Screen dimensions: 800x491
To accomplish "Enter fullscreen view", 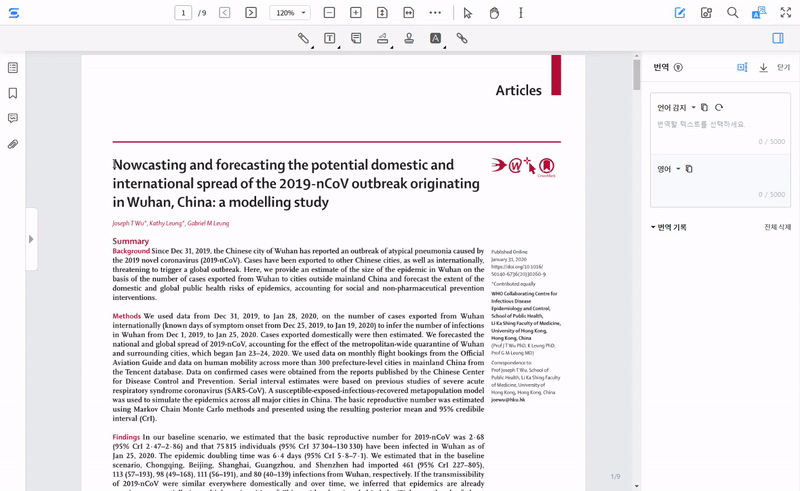I will coord(786,13).
